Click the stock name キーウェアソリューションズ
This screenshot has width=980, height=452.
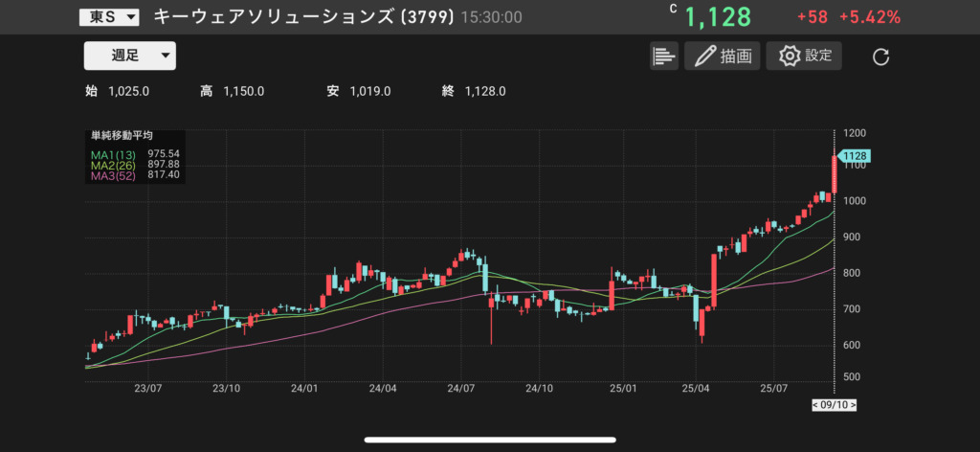(x=274, y=17)
